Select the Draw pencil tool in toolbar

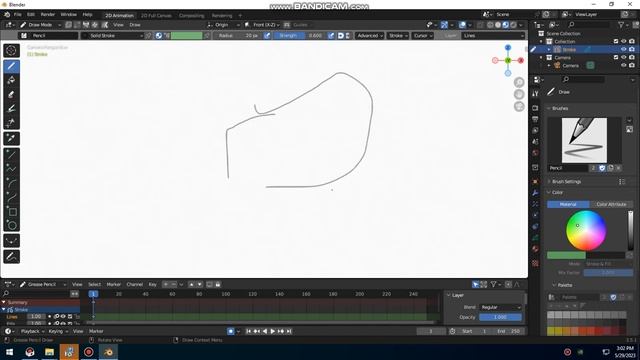(11, 66)
